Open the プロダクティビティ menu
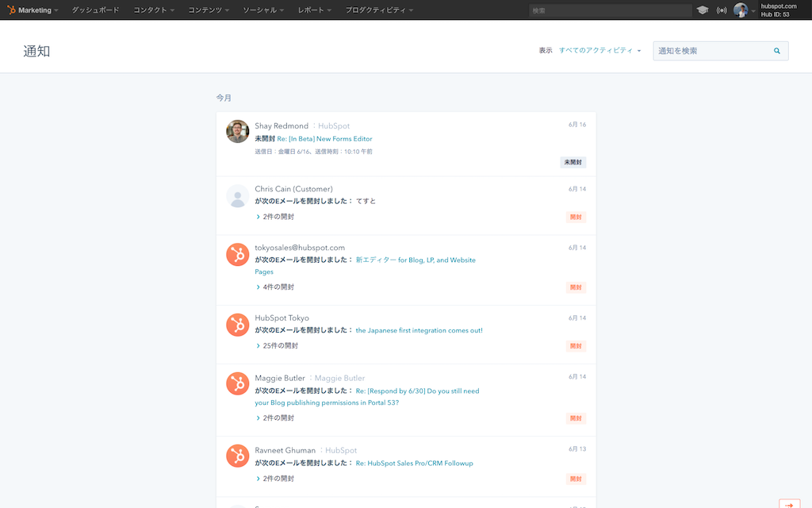This screenshot has height=508, width=812. (379, 10)
